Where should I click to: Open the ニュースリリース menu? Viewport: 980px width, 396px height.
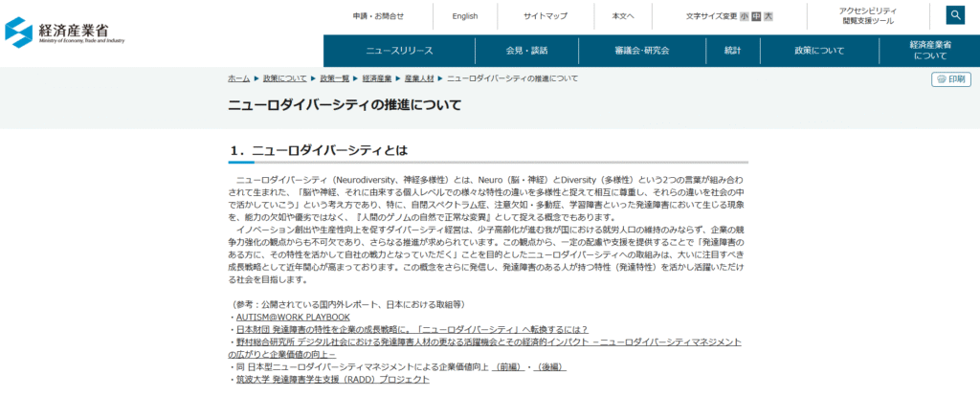[x=399, y=51]
